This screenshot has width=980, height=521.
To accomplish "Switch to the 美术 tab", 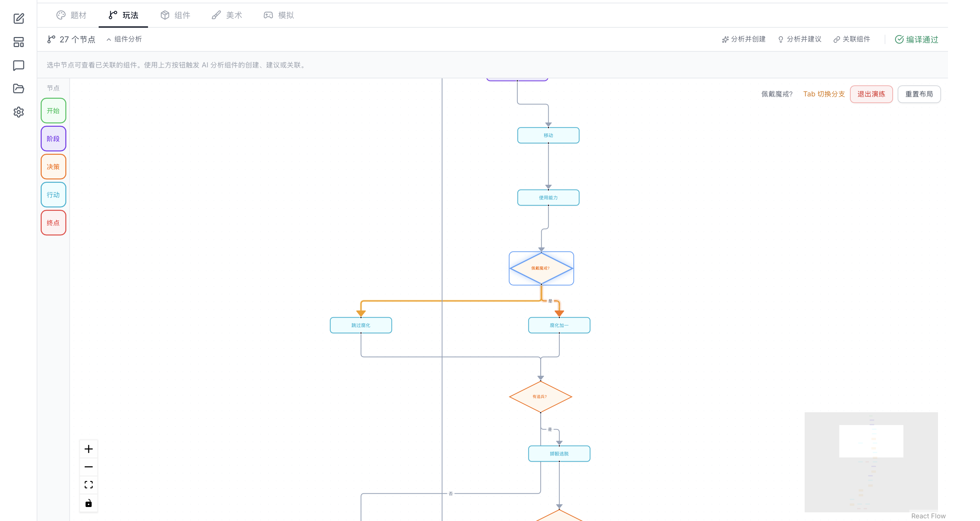I will click(227, 15).
